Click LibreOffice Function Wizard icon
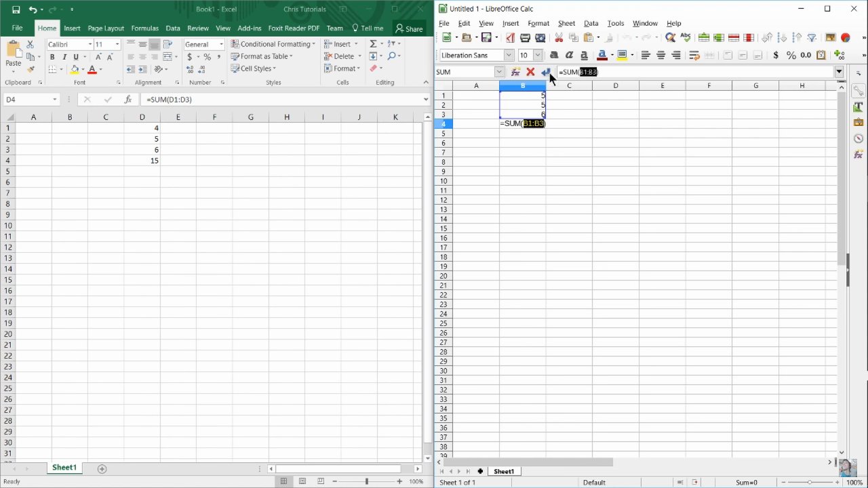This screenshot has width=868, height=488. tap(515, 72)
